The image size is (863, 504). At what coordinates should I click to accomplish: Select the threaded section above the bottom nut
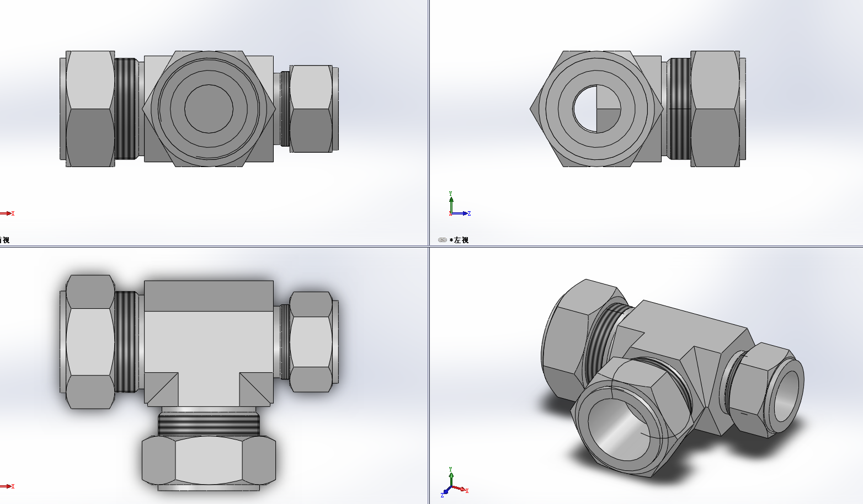[x=209, y=425]
